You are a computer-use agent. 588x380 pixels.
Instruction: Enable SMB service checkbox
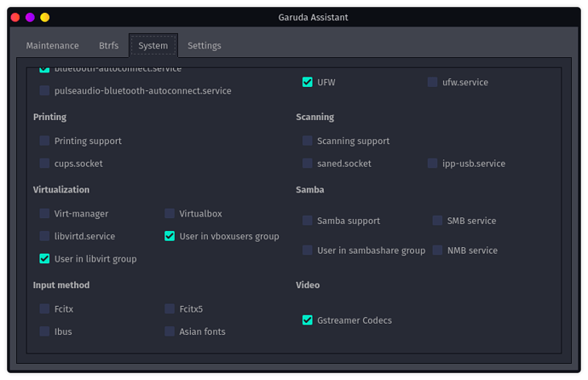(x=437, y=221)
